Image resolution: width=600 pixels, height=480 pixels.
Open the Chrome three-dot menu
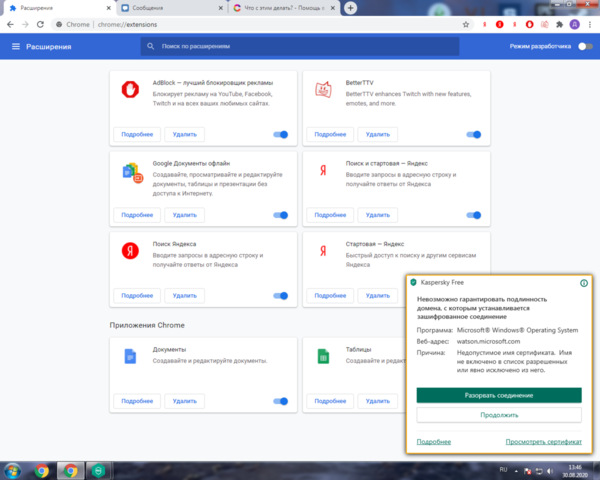(x=590, y=24)
